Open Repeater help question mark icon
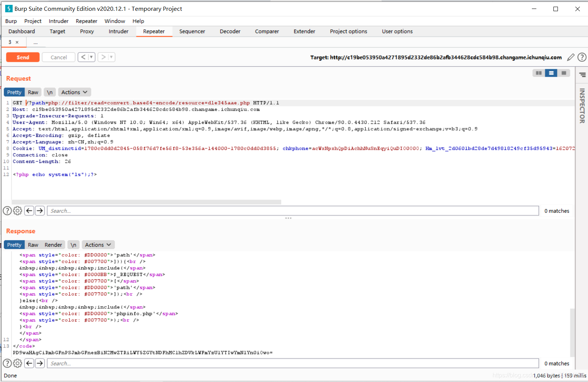588x382 pixels. click(582, 57)
